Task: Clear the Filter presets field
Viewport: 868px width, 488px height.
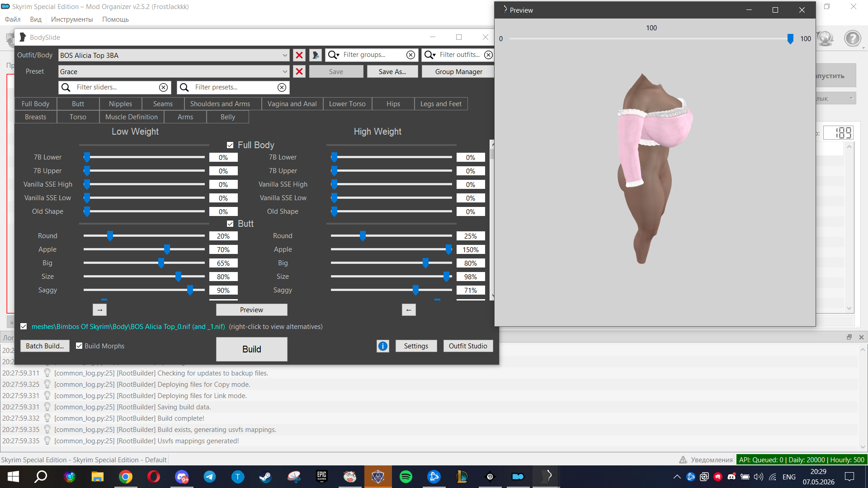Action: click(x=282, y=87)
